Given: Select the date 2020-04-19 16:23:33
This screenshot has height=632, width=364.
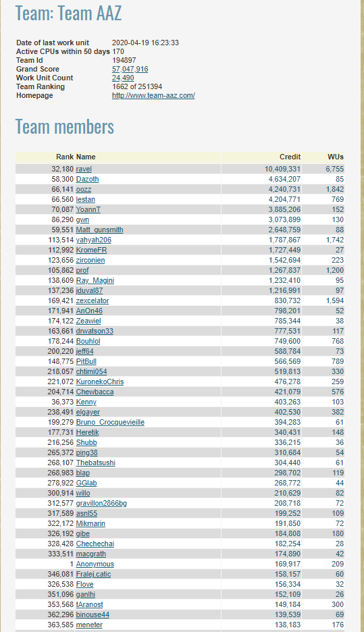Looking at the screenshot, I should coord(145,43).
